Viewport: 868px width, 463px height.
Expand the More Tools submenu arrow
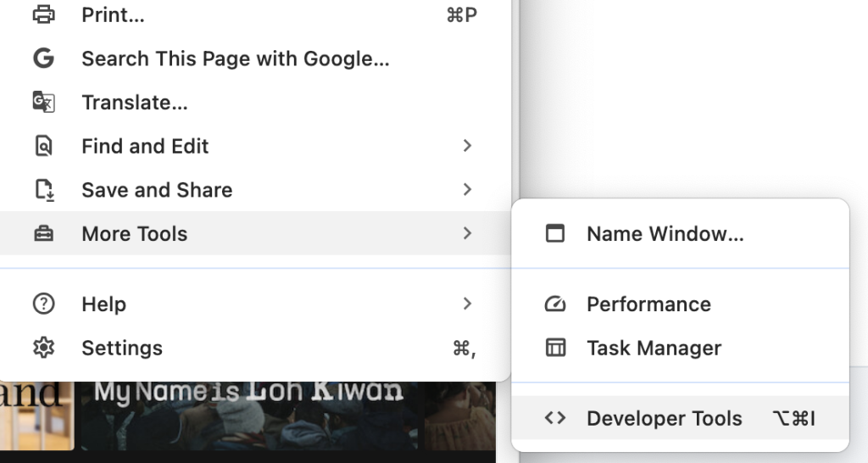click(x=467, y=233)
